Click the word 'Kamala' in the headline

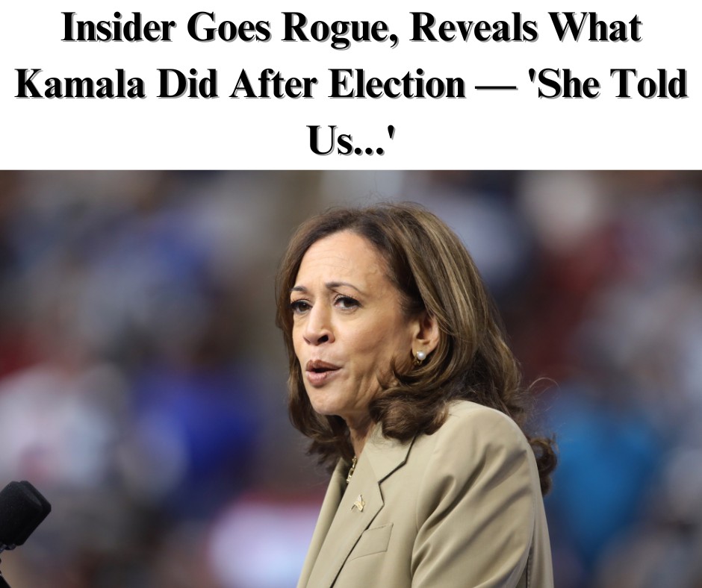coord(80,84)
